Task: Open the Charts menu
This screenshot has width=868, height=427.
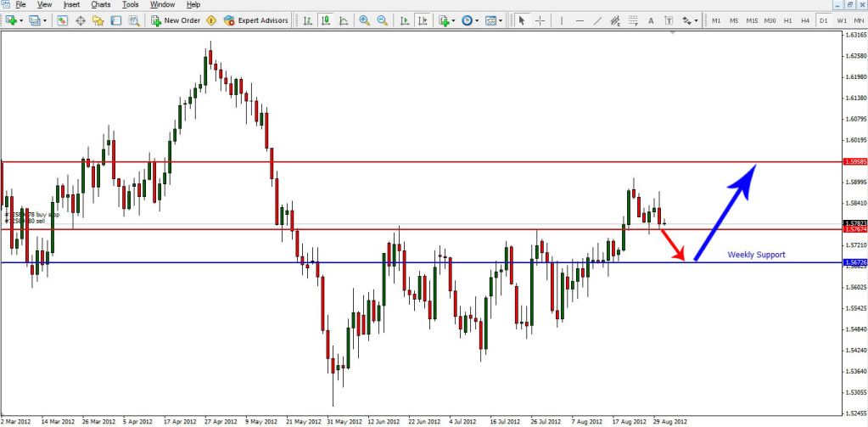Action: pyautogui.click(x=101, y=4)
